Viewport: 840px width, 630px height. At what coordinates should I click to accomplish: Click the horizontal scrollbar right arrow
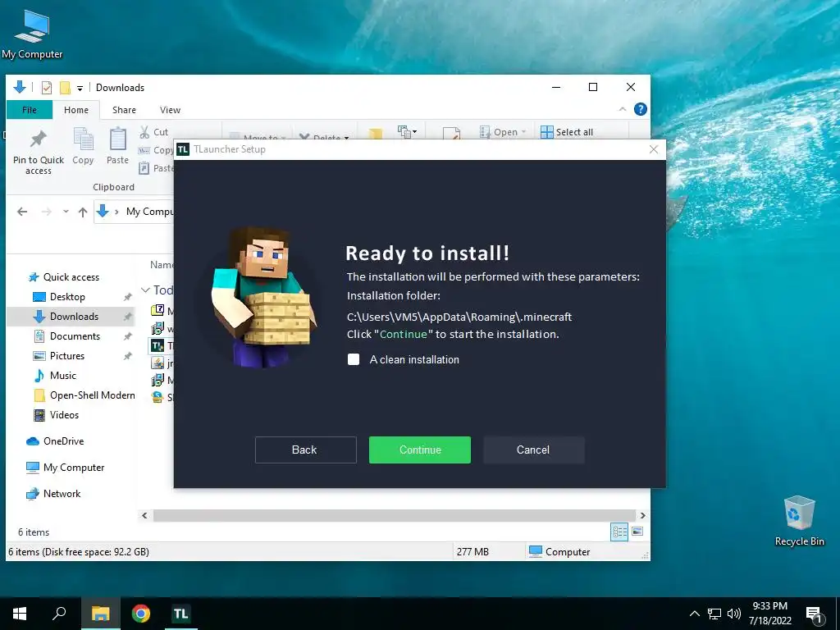click(642, 515)
